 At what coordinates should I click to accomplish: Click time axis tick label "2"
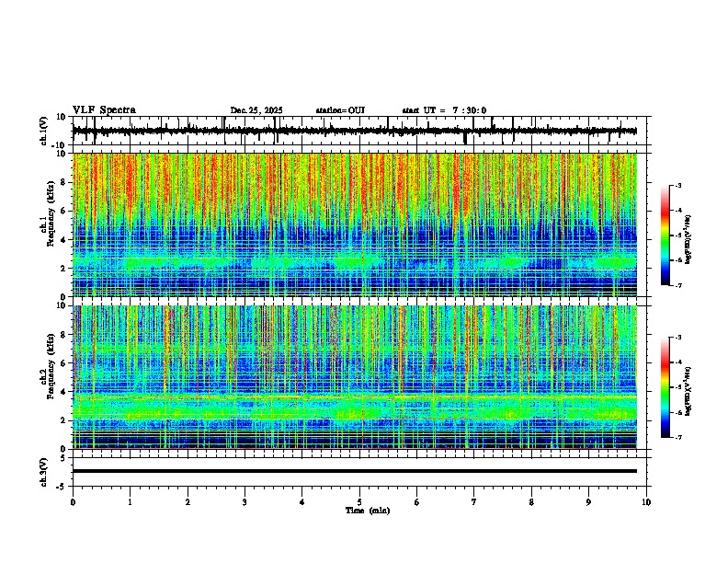click(188, 502)
